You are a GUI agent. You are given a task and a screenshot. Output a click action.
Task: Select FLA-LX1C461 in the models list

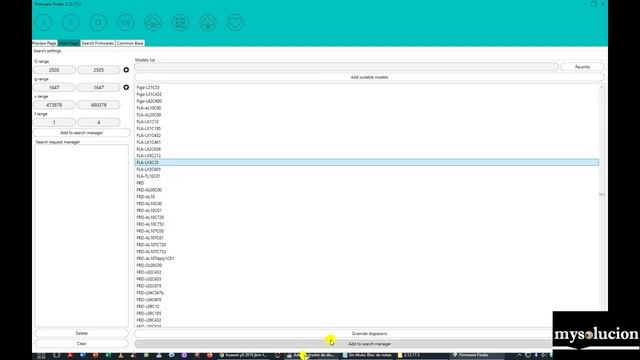(149, 142)
